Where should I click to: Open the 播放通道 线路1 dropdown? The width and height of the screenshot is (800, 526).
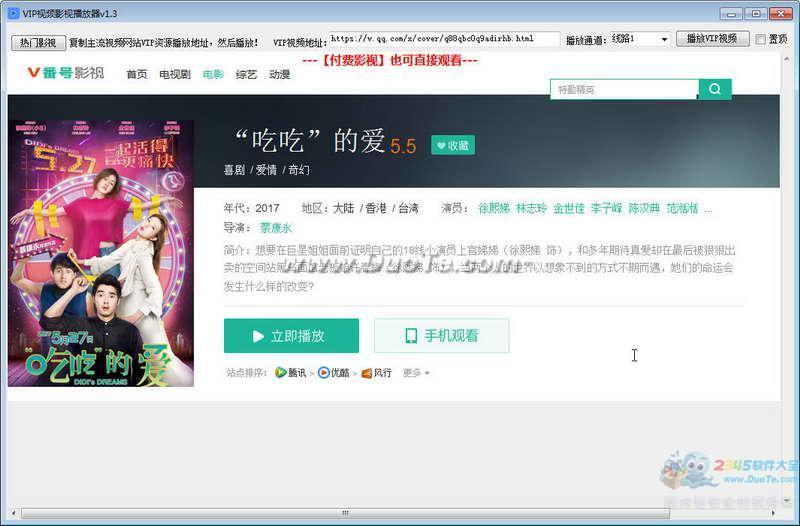coord(639,39)
